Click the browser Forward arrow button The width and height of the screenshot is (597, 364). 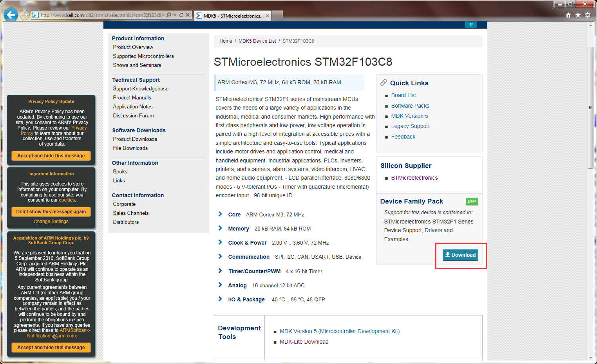[x=25, y=15]
